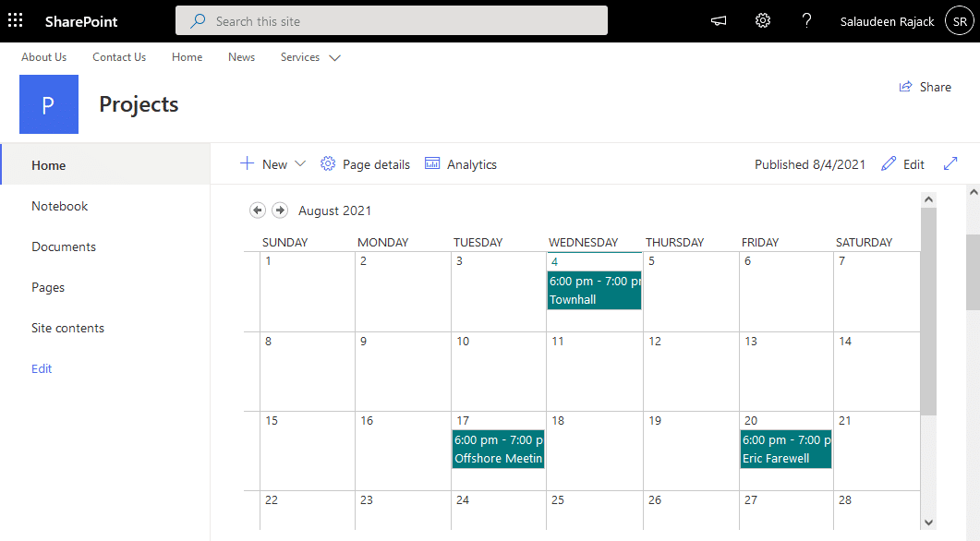Open the Townhall calendar event
This screenshot has width=980, height=541.
(594, 290)
